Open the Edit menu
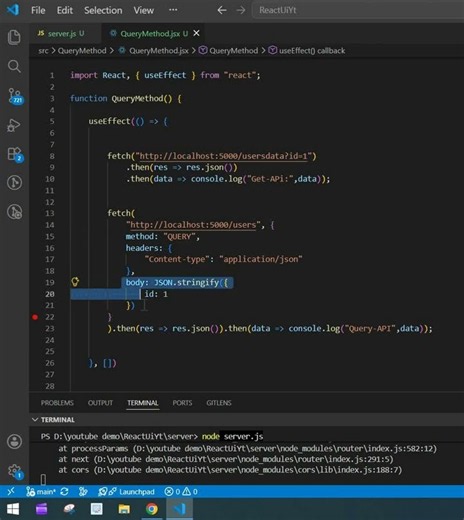The height and width of the screenshot is (520, 464). click(64, 10)
